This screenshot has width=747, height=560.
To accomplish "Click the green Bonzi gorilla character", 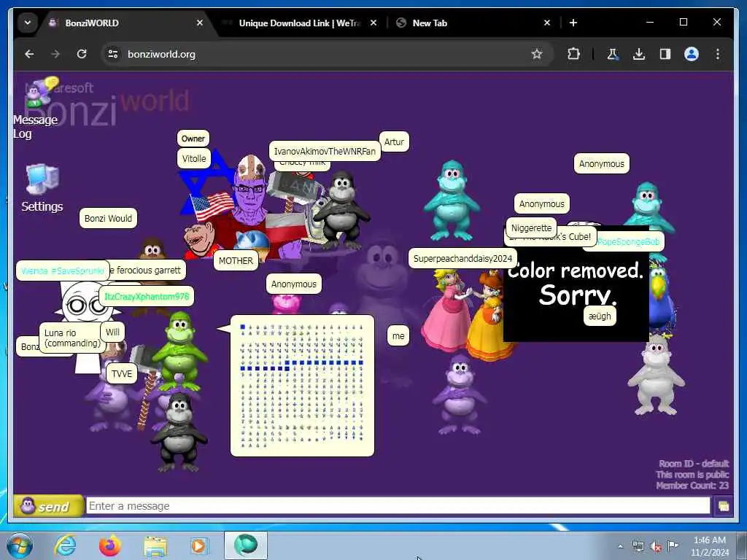I will pyautogui.click(x=179, y=352).
